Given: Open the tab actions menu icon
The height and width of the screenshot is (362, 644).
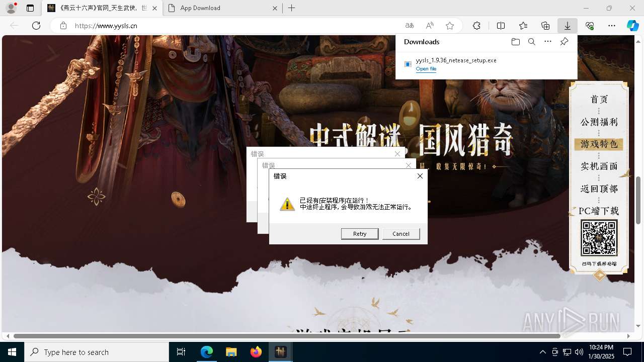Looking at the screenshot, I should (30, 8).
